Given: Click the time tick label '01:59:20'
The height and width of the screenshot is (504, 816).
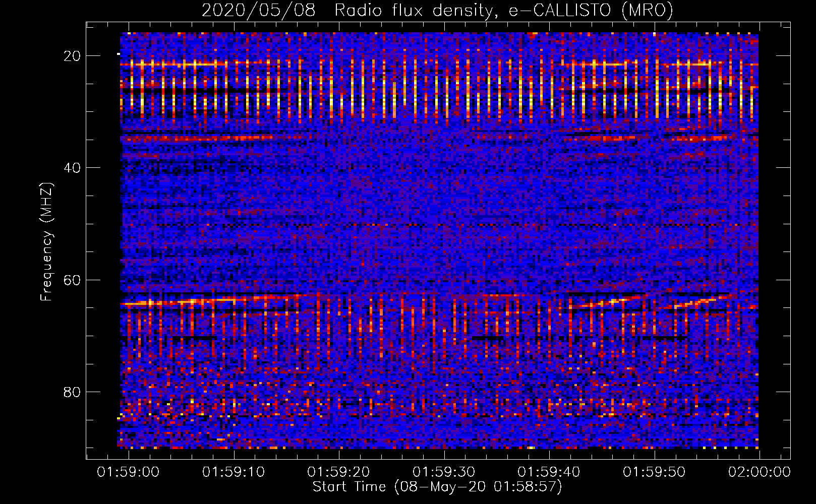Looking at the screenshot, I should coord(338,472).
